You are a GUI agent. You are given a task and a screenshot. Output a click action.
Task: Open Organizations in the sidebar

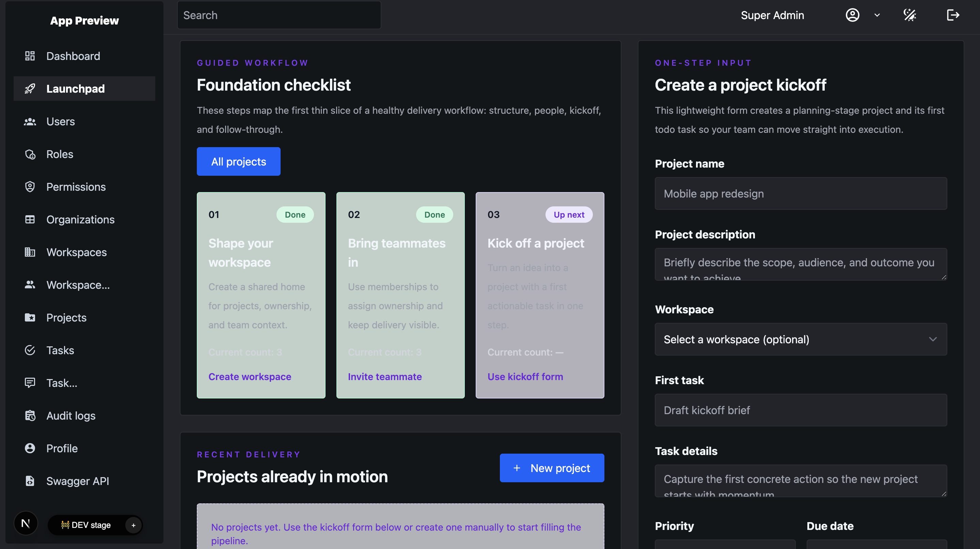point(84,220)
